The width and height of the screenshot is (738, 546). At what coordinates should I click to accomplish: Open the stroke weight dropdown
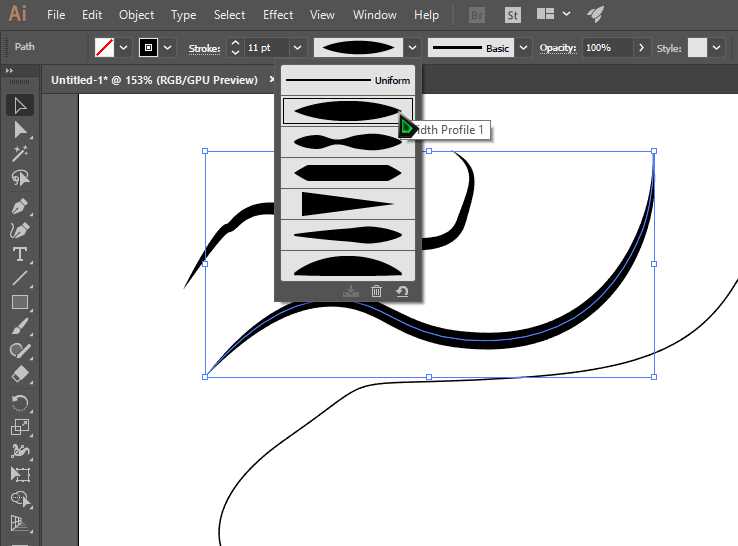point(297,48)
